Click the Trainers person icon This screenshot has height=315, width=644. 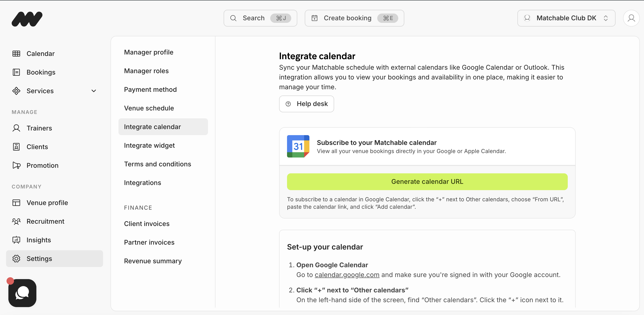click(x=16, y=128)
